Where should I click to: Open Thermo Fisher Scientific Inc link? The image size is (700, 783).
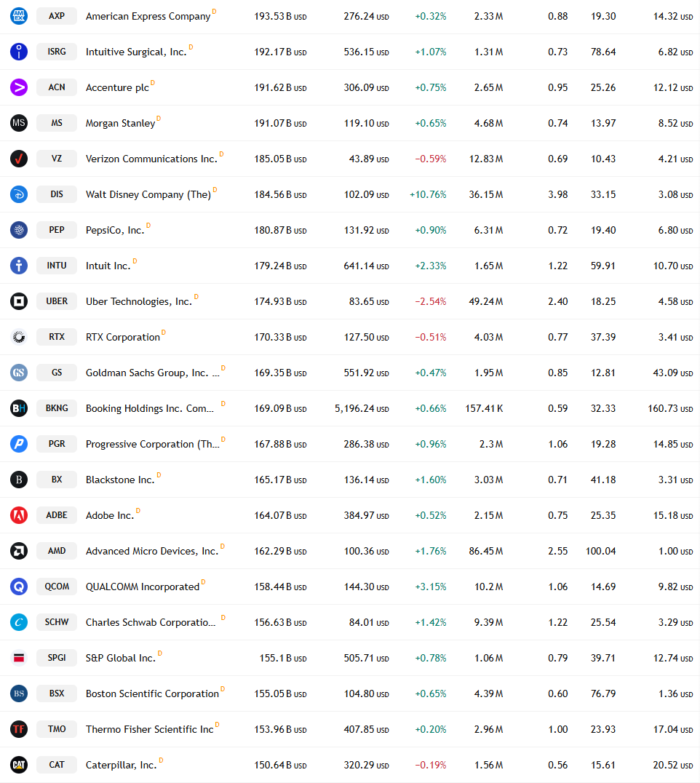click(x=149, y=730)
